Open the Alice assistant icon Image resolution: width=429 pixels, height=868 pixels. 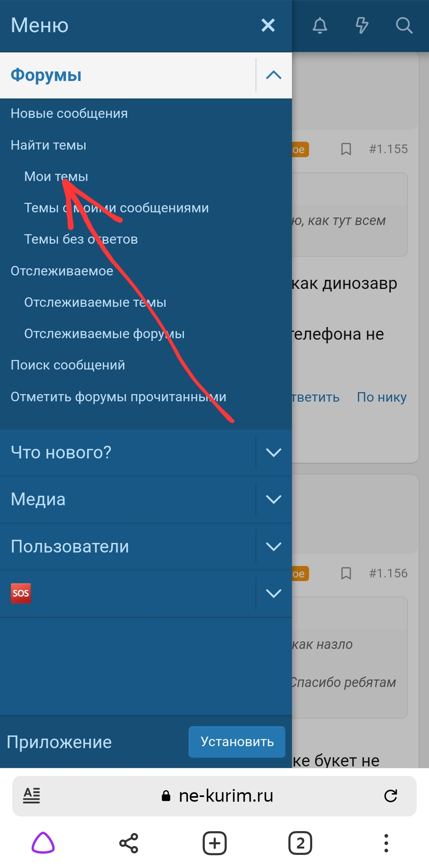coord(43,843)
